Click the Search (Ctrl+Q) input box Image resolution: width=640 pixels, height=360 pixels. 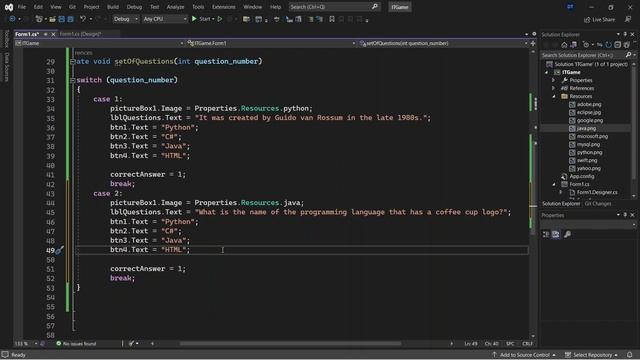(x=334, y=7)
